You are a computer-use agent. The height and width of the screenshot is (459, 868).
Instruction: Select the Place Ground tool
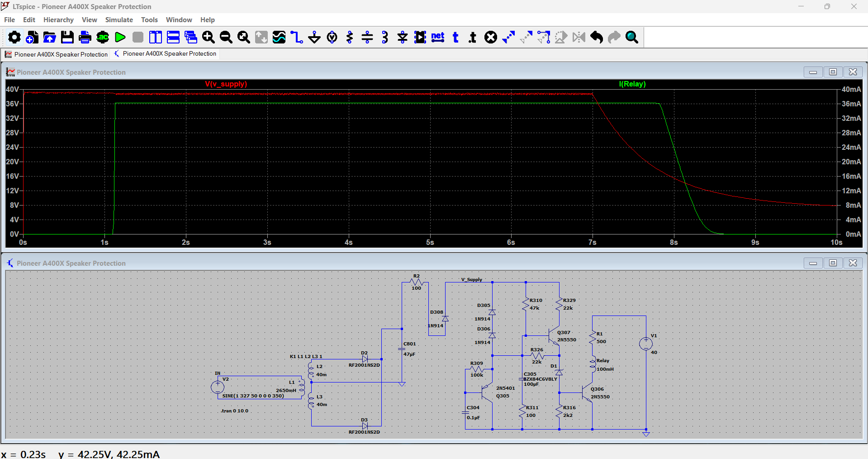[x=314, y=37]
